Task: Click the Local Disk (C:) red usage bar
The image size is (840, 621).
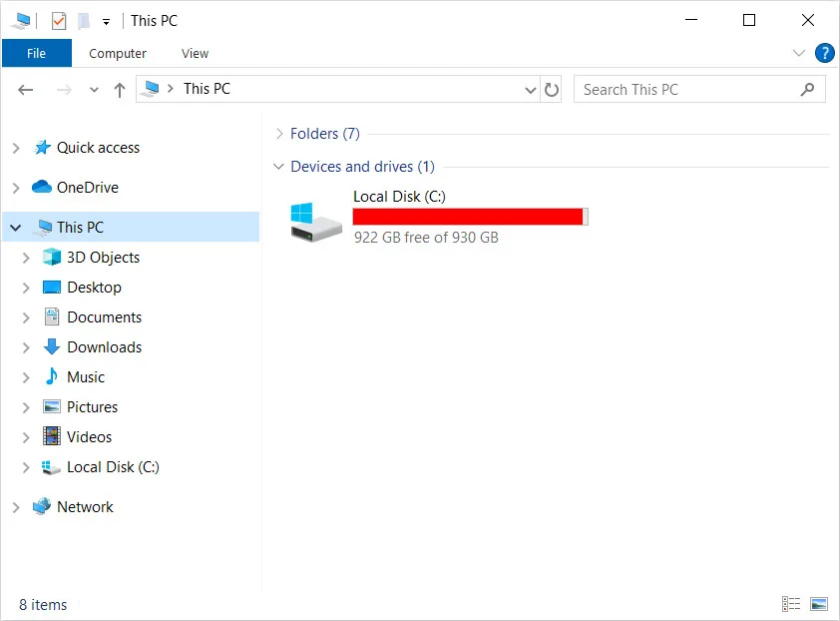Action: point(470,217)
